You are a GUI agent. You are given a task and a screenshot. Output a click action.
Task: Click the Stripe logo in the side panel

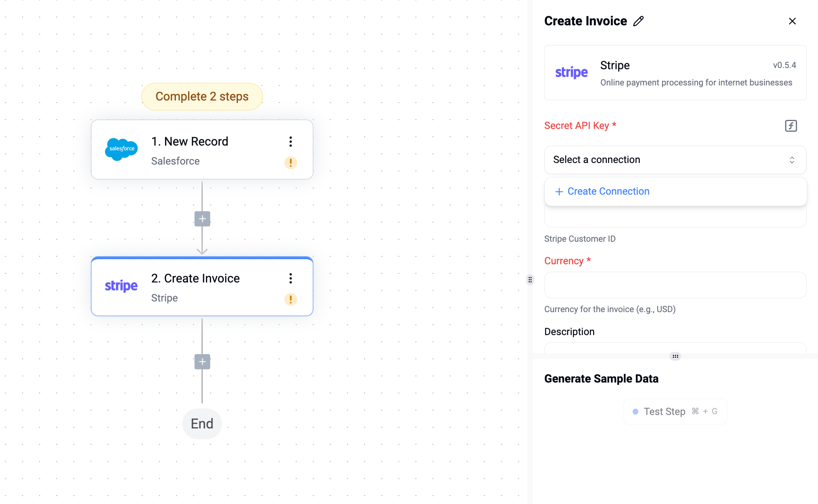(x=571, y=72)
